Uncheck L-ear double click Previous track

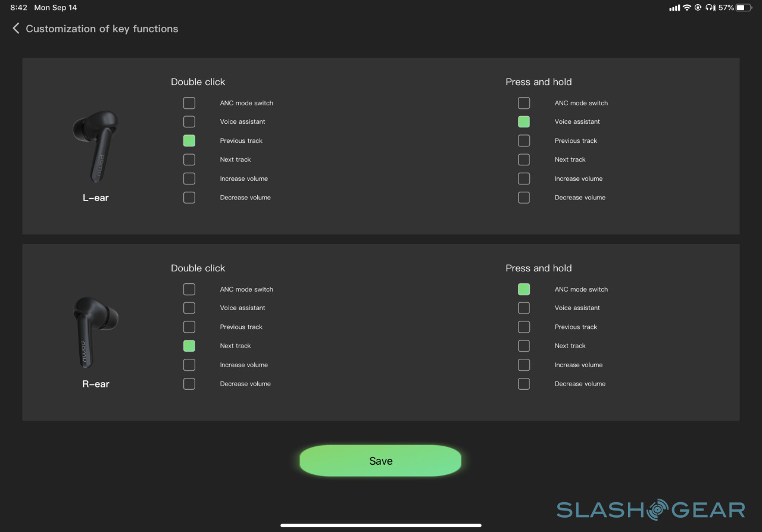189,141
